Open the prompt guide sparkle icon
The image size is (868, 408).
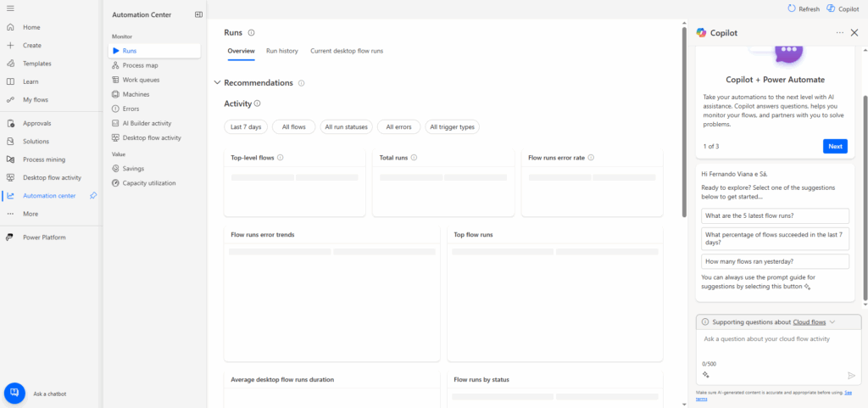tap(705, 374)
